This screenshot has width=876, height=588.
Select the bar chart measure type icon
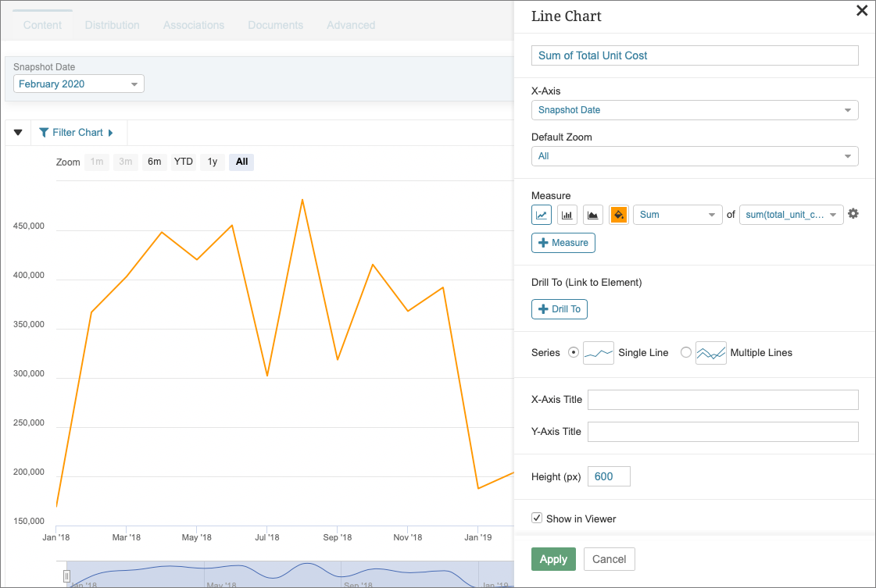tap(567, 214)
